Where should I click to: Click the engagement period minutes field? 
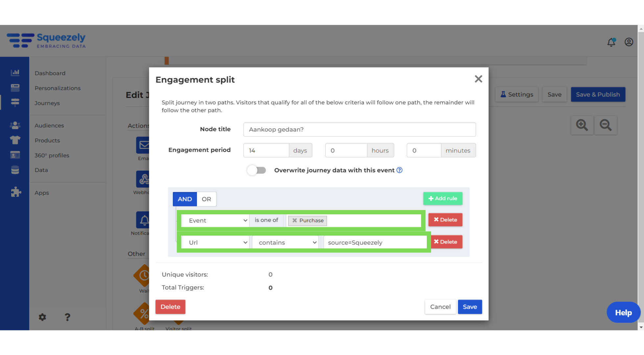[x=424, y=150]
